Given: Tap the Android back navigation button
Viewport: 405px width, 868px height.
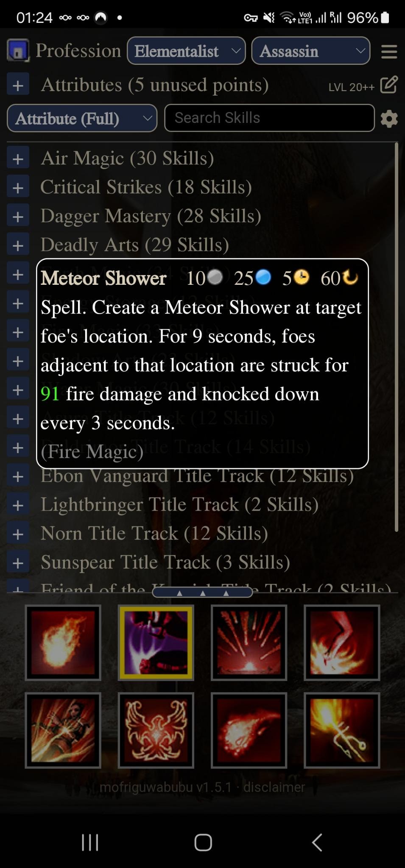Looking at the screenshot, I should pos(317,842).
